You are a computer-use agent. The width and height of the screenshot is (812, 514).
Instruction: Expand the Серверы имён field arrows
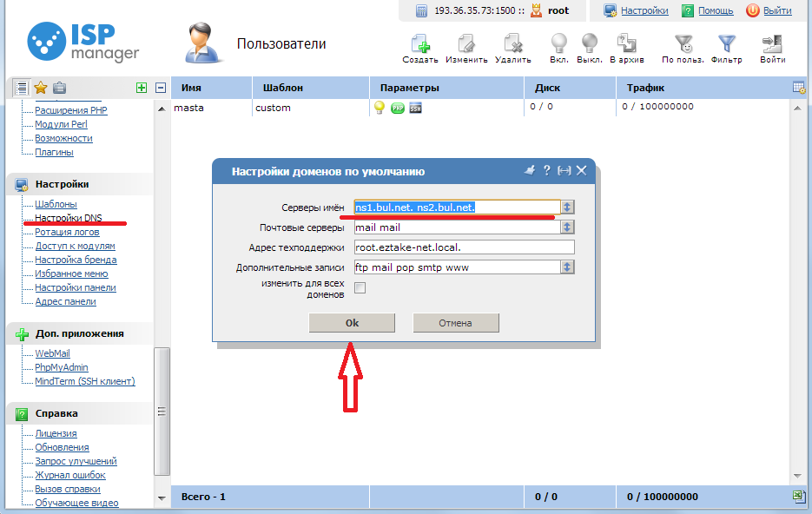[x=567, y=207]
